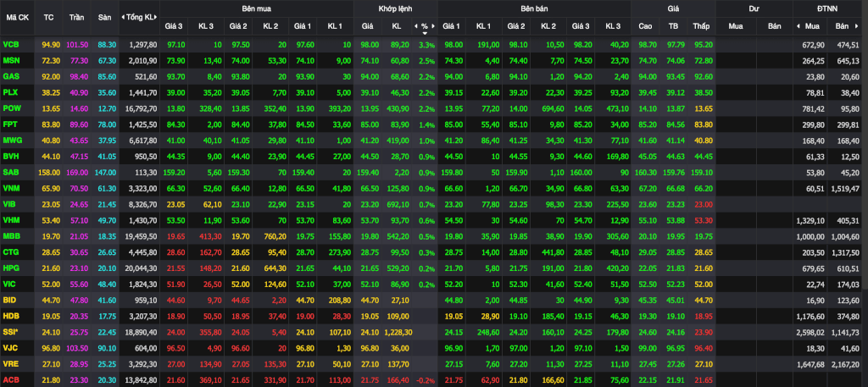868x387 pixels.
Task: Sort by the Mã CK column header
Action: coord(17,17)
